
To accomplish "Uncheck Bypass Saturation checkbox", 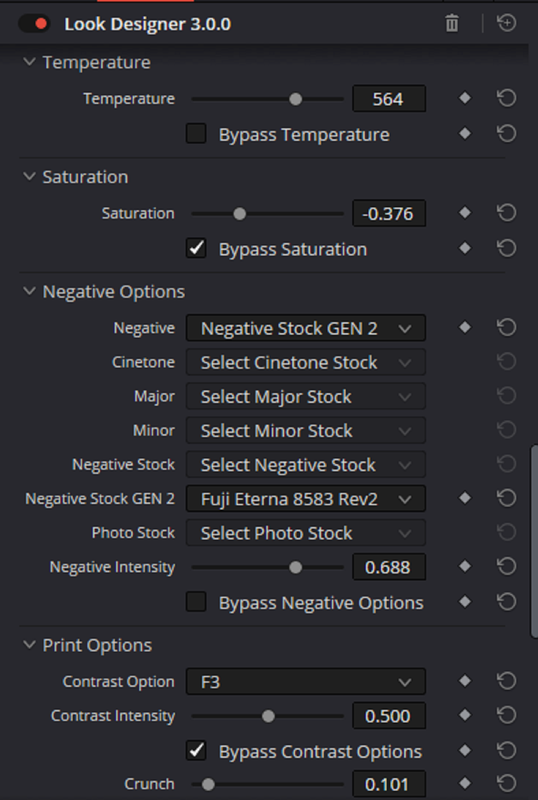I will [196, 248].
